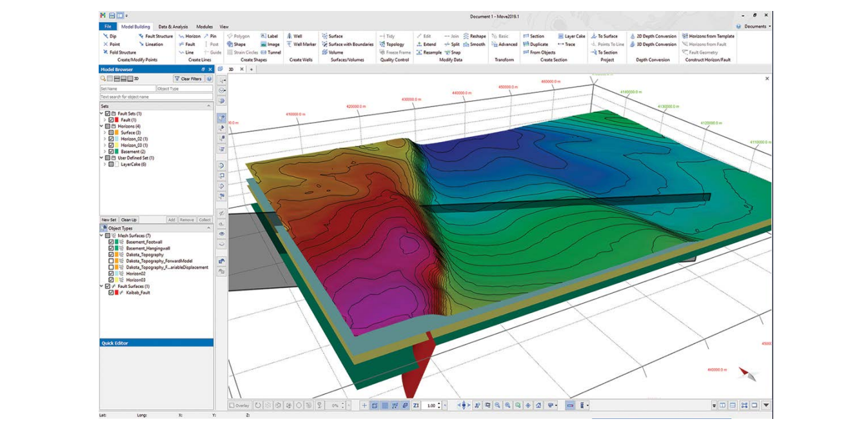Select the Model Building tab

[135, 26]
